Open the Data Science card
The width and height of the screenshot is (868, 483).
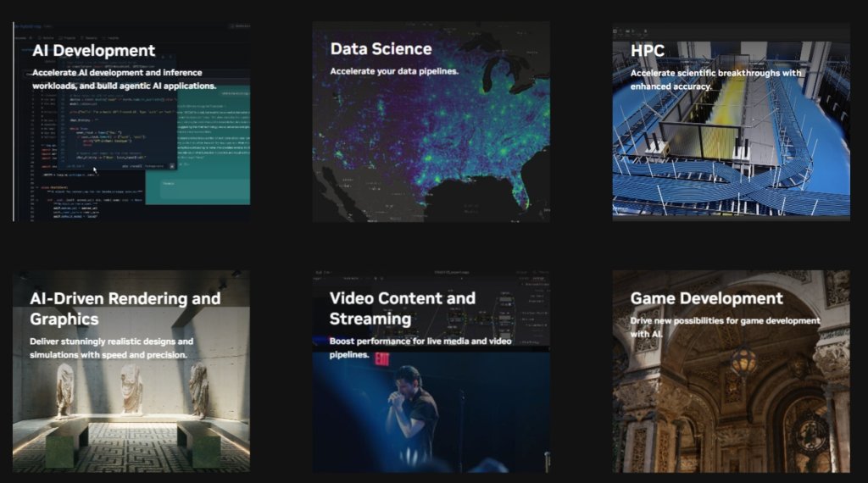tap(431, 122)
